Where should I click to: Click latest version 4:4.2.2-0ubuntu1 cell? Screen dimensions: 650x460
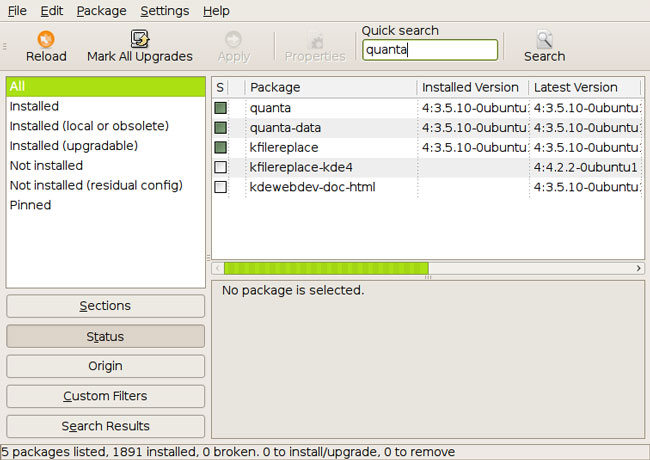click(x=585, y=167)
